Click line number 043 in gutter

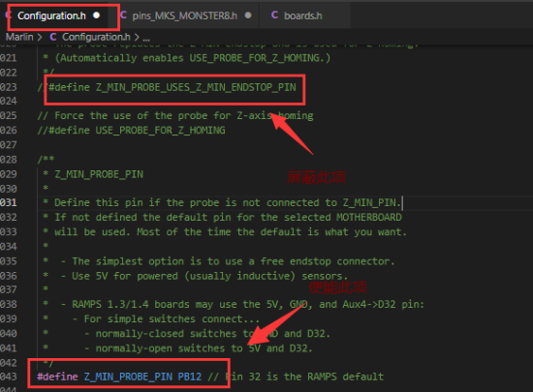(9, 377)
